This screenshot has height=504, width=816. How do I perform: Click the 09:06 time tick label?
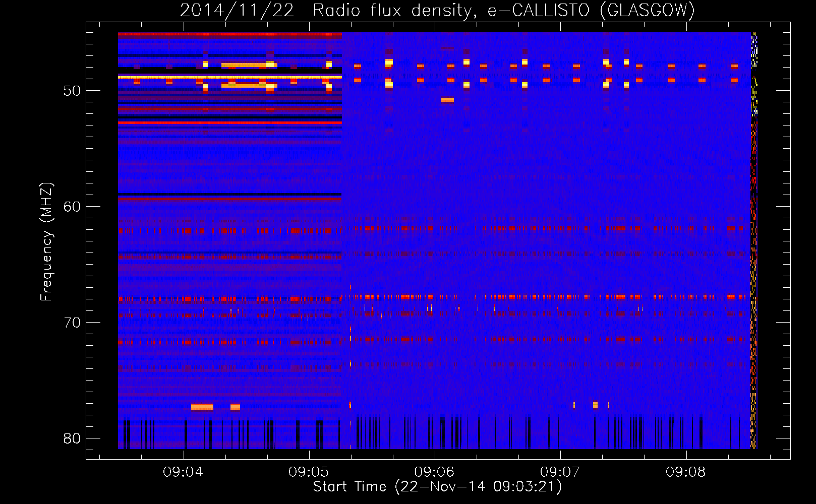point(434,472)
